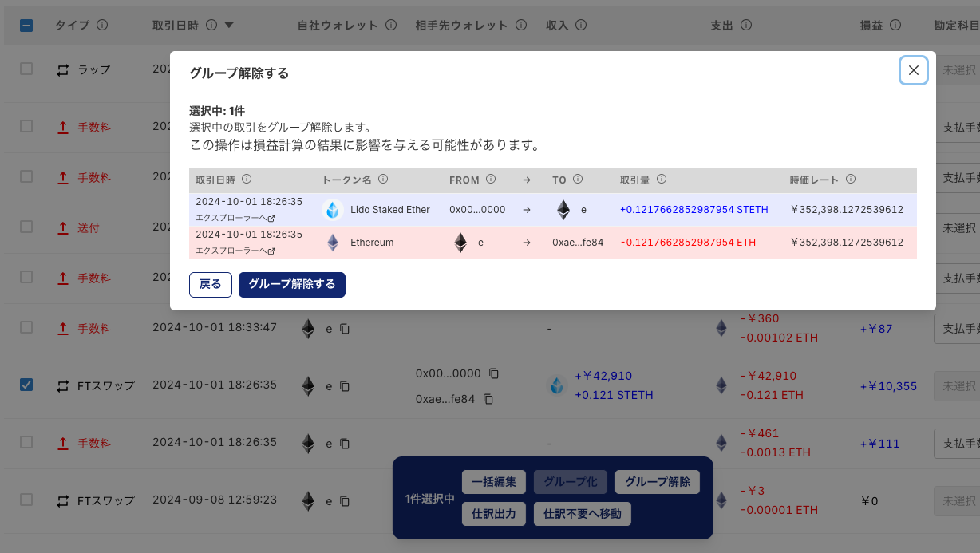The width and height of the screenshot is (980, 553).
Task: Click info icon next to 取引日時 in dialog
Action: pyautogui.click(x=247, y=180)
